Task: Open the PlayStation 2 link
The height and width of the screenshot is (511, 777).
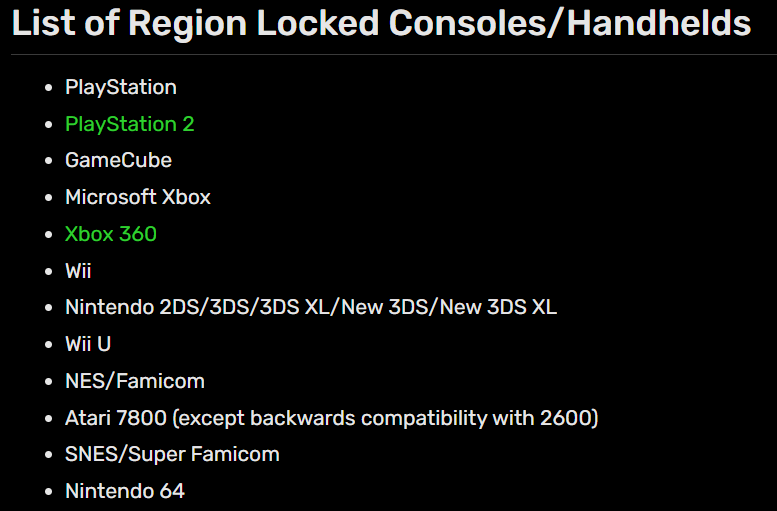Action: tap(129, 124)
